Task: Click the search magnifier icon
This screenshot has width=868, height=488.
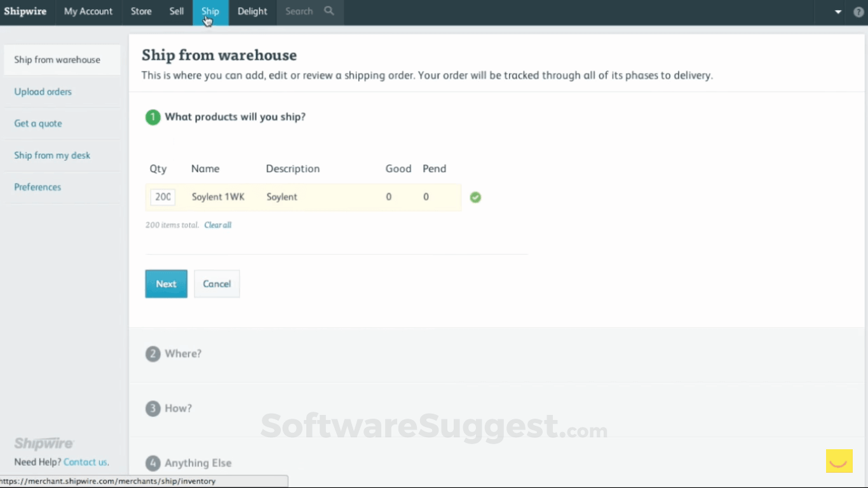Action: (329, 11)
